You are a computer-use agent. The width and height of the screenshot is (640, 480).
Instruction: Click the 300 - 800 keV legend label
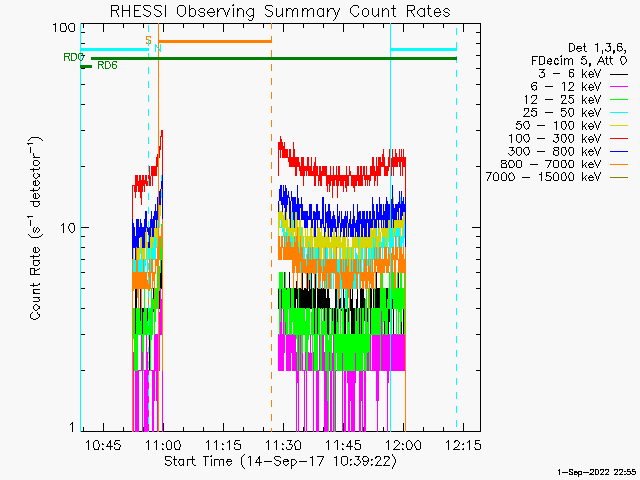click(555, 151)
